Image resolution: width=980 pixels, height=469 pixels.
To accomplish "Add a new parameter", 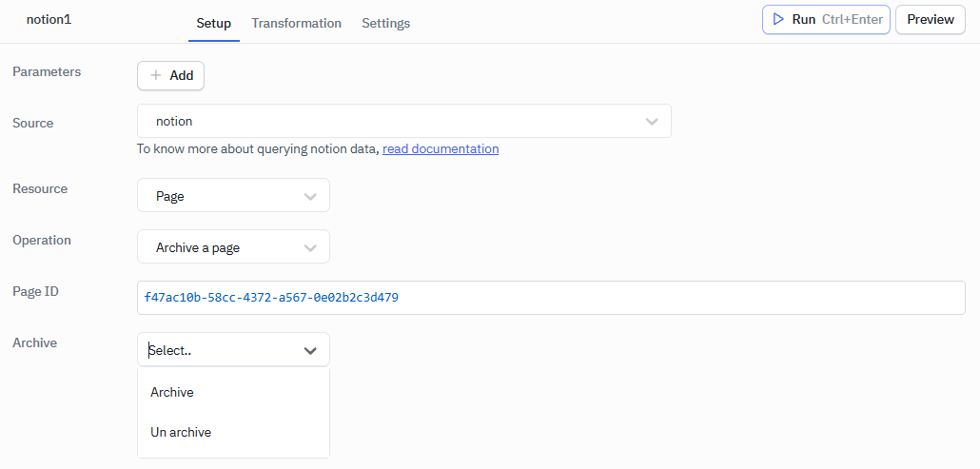I will pyautogui.click(x=171, y=76).
